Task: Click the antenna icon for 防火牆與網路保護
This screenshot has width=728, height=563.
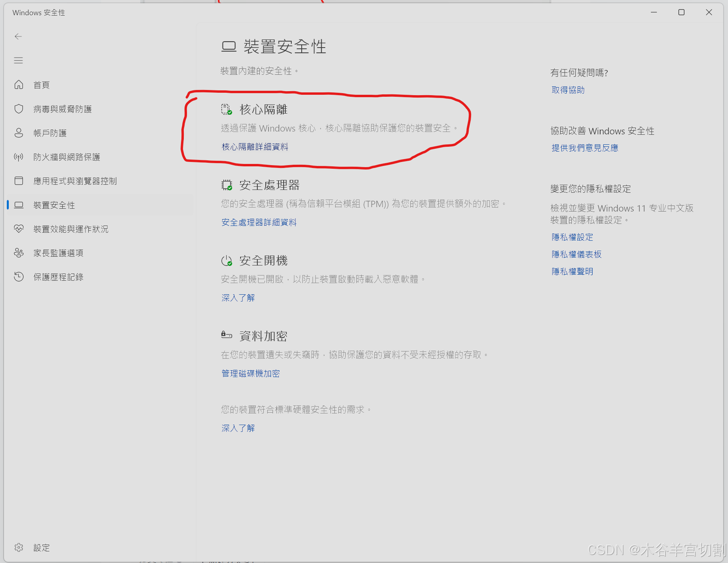Action: pos(19,157)
